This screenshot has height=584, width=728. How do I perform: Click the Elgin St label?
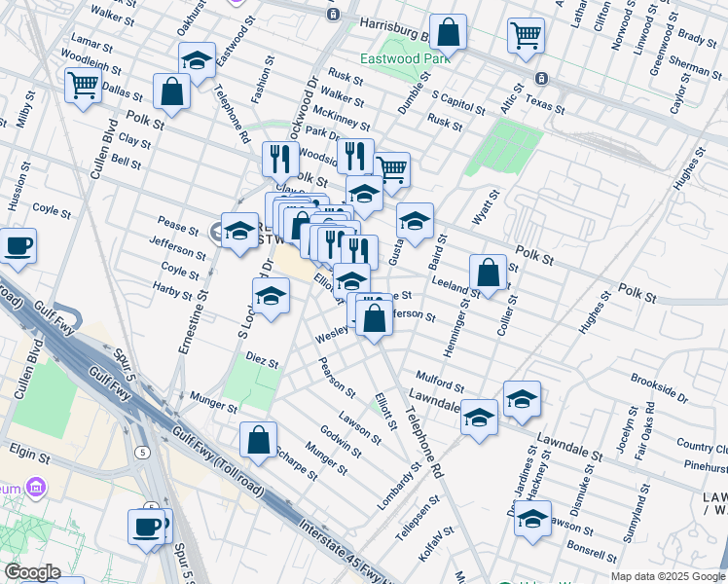click(x=30, y=454)
